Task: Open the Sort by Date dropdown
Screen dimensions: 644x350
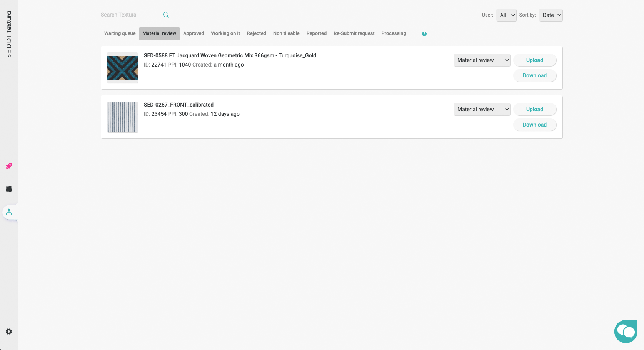Action: click(551, 15)
